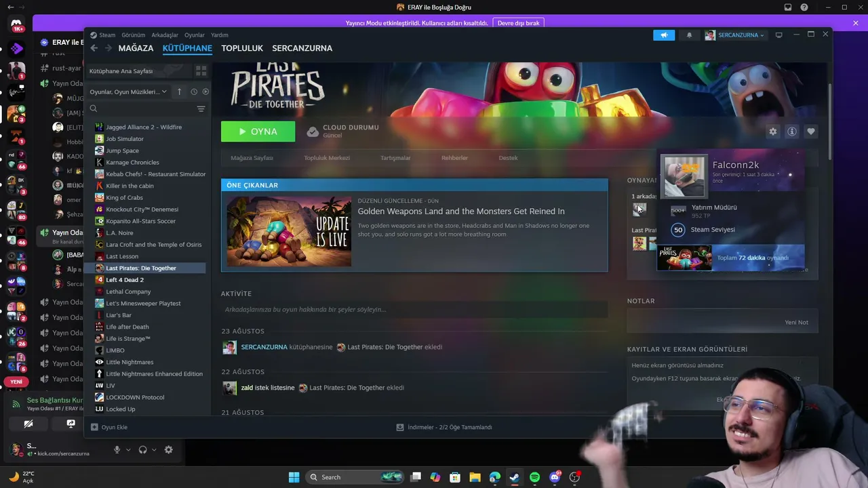This screenshot has height=488, width=868.
Task: Open the Rehberler link
Action: click(x=454, y=158)
